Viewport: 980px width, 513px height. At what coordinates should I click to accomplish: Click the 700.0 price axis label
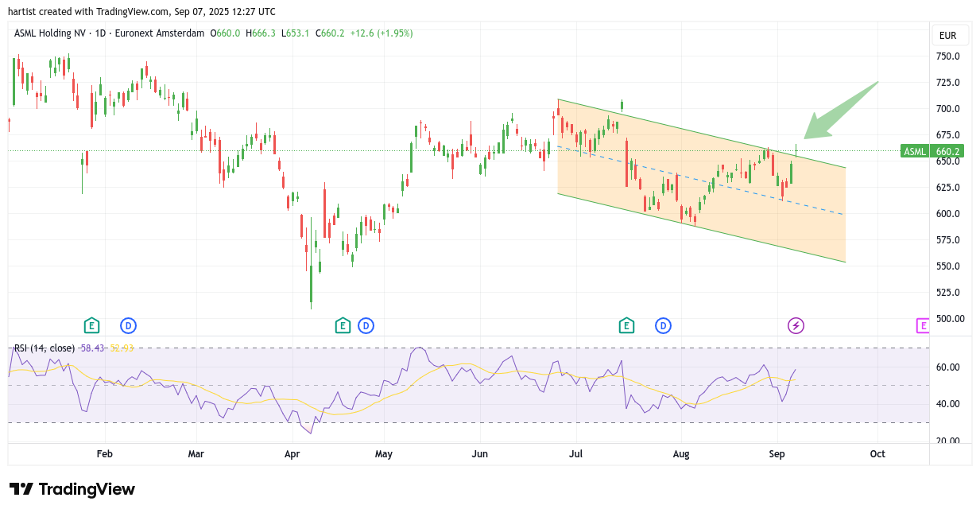(x=948, y=109)
